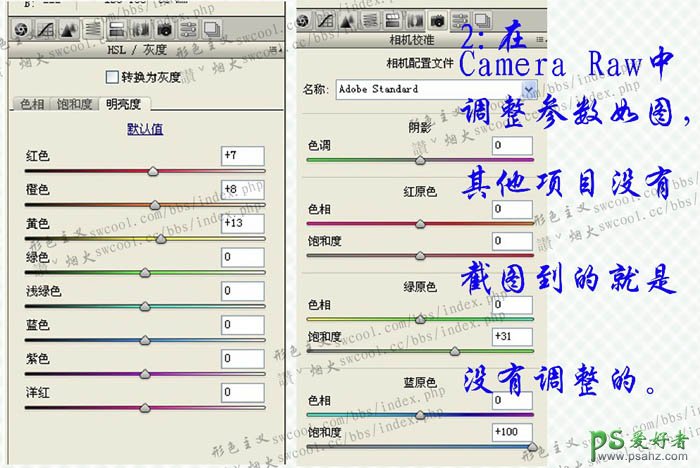
Task: Open Presets sliders icon in left panel
Action: (x=187, y=31)
